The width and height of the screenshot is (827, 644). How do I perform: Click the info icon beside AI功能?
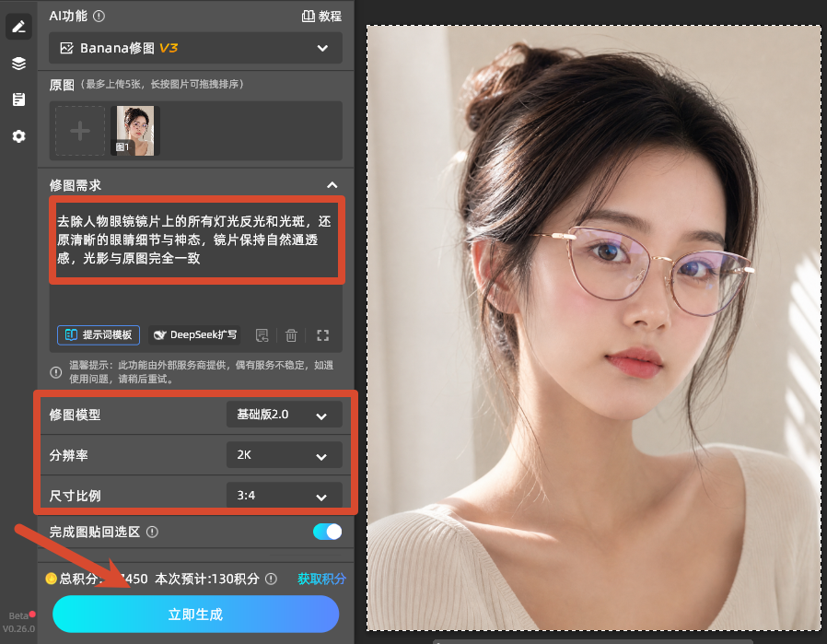(99, 17)
